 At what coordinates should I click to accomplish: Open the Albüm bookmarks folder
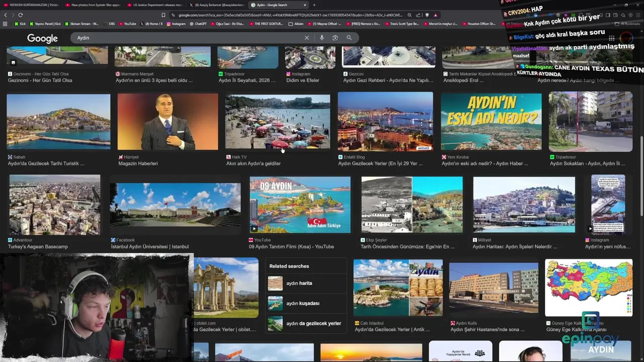click(296, 24)
